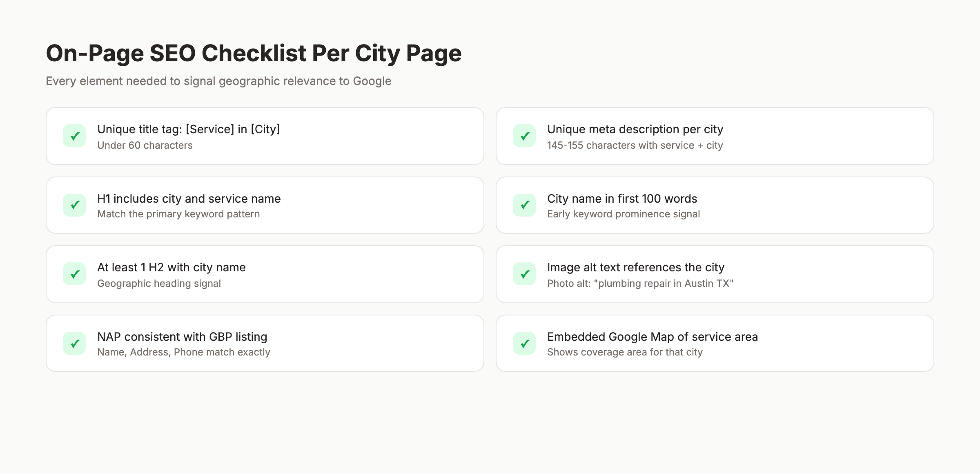The image size is (980, 474).
Task: Click the checkmark beside "At least 1 H2 with city name"
Action: coord(74,274)
